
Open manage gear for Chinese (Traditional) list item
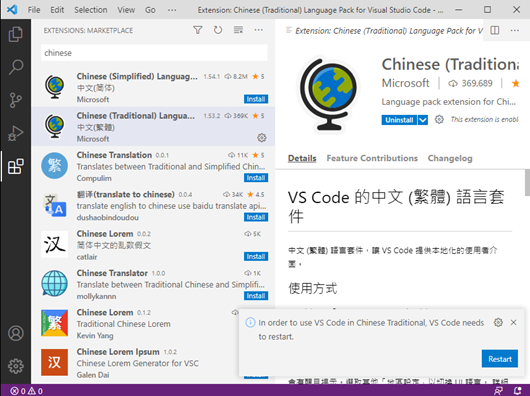(x=262, y=138)
